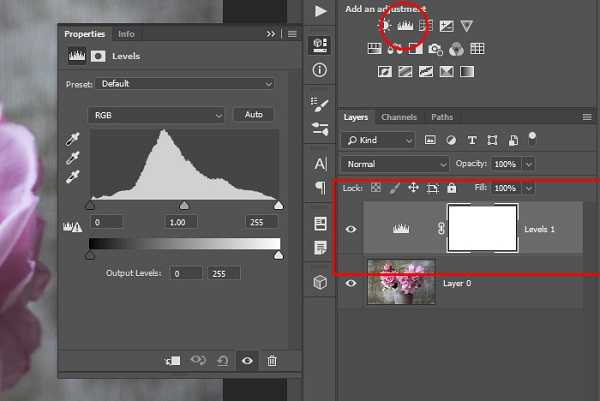Add an Invert adjustment

pos(385,72)
